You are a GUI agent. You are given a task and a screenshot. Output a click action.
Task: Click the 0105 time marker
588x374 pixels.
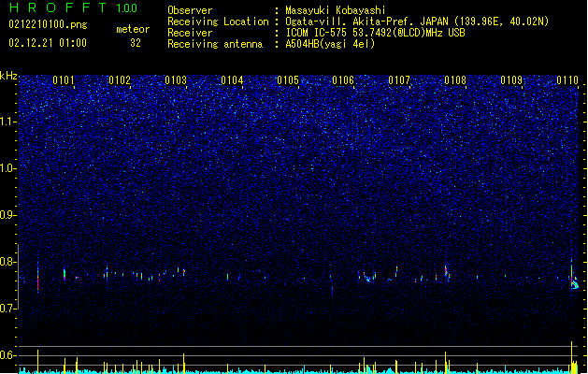click(x=288, y=80)
